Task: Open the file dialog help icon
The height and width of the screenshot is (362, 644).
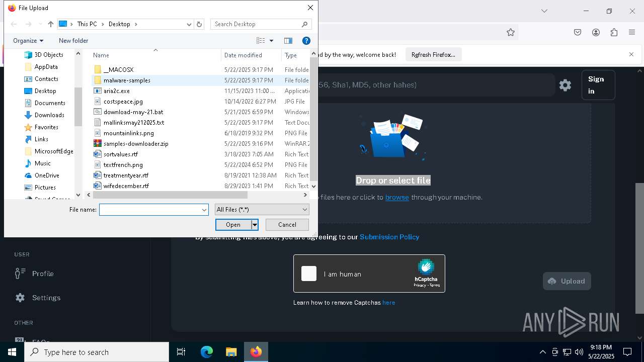Action: (x=306, y=41)
